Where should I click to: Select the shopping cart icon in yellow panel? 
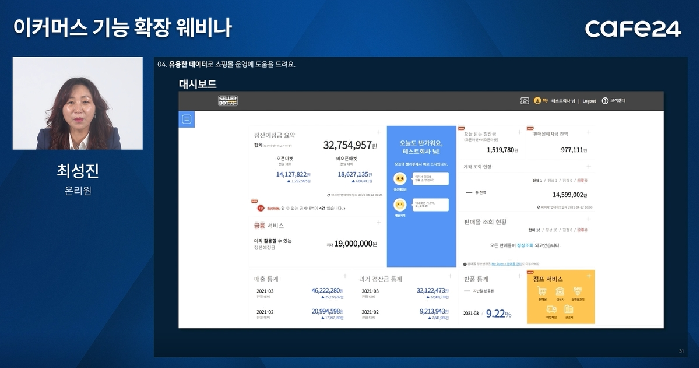[x=543, y=292]
